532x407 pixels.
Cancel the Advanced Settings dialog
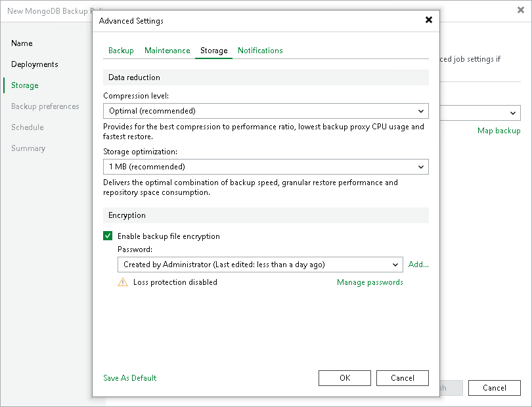403,378
